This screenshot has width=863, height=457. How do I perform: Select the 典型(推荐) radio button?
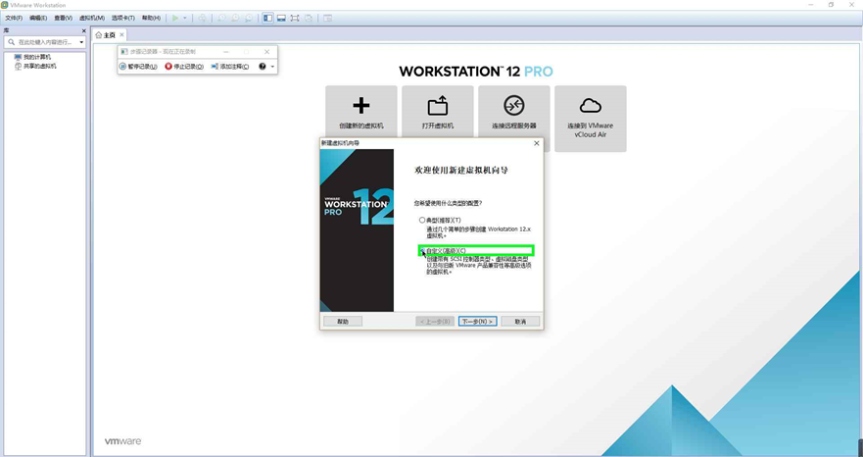point(422,220)
